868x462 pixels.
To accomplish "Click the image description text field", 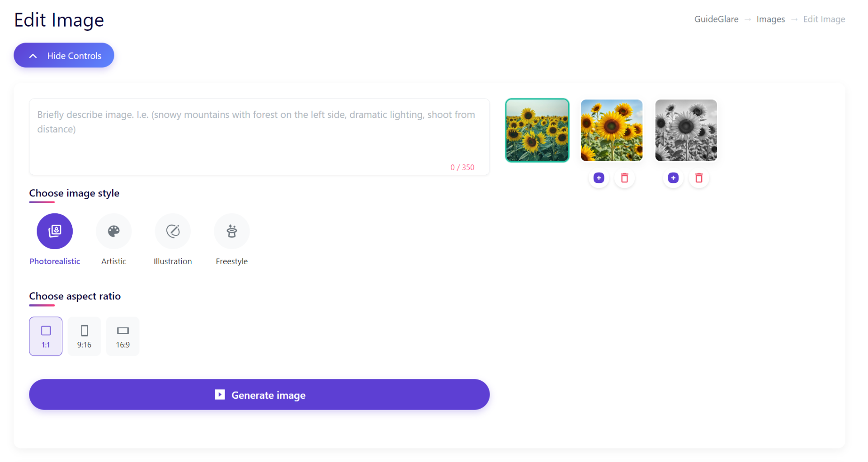I will pyautogui.click(x=259, y=137).
